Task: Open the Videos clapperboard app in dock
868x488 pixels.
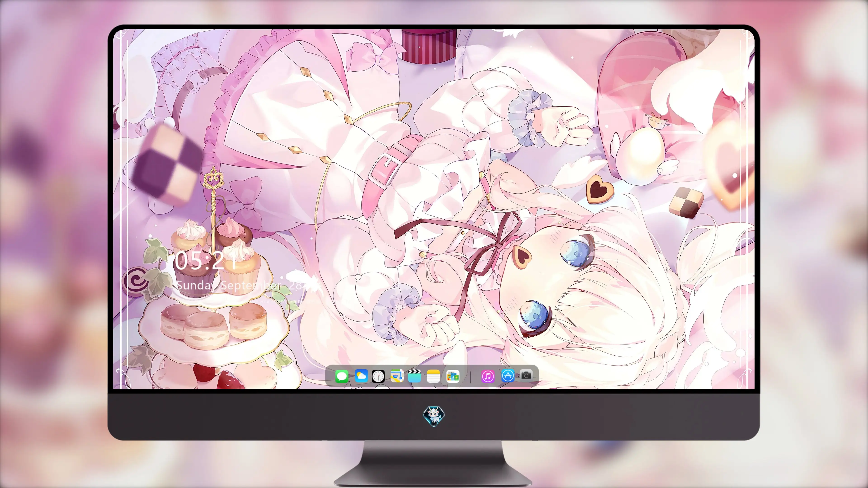Action: tap(415, 376)
